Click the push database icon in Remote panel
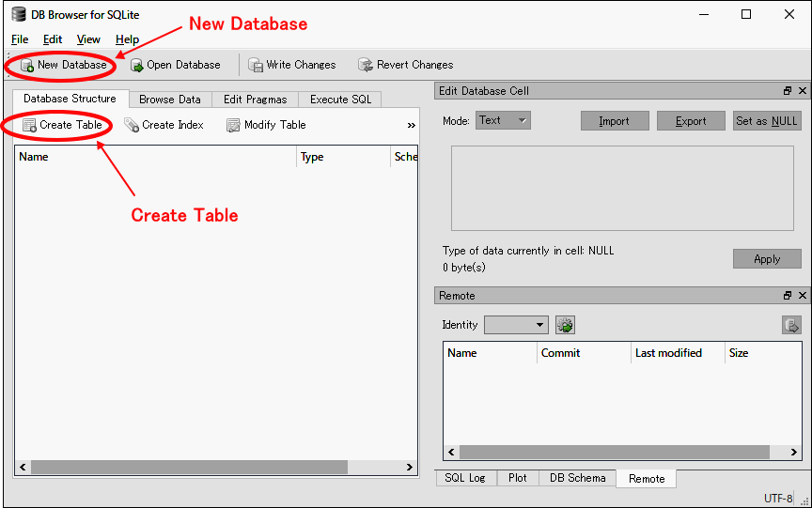This screenshot has height=508, width=812. coord(791,325)
